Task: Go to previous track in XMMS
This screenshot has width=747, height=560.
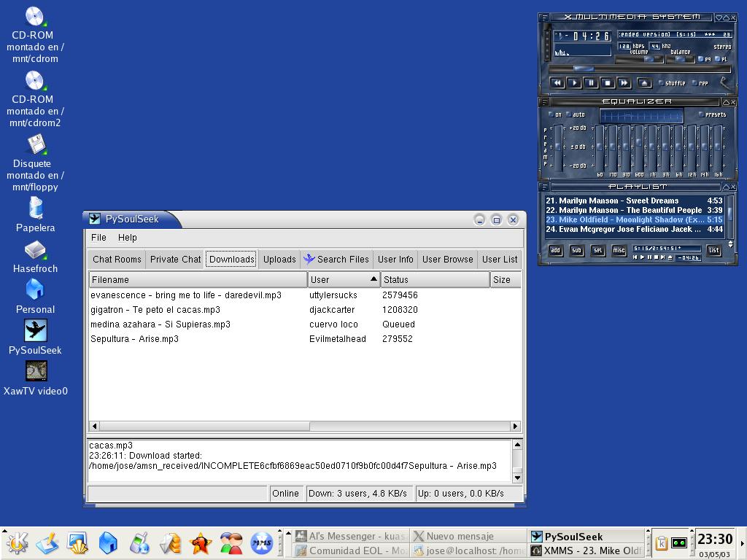Action: coord(557,83)
